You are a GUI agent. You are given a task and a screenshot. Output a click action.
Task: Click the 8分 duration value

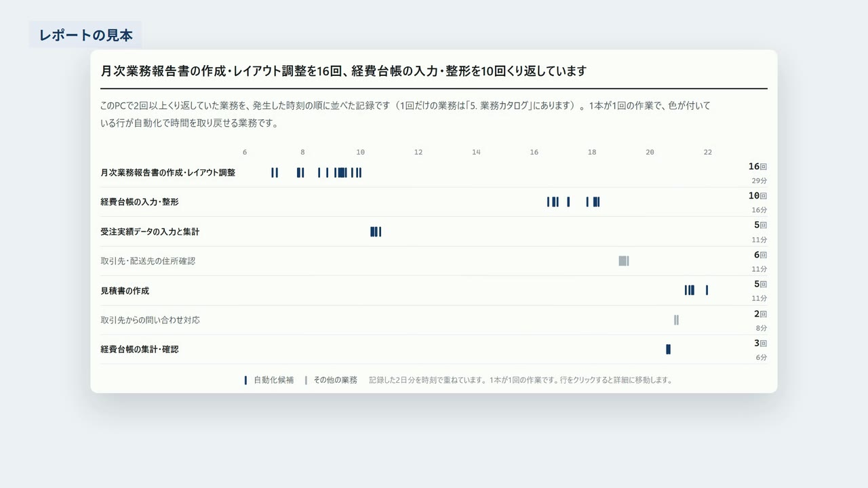(x=762, y=328)
